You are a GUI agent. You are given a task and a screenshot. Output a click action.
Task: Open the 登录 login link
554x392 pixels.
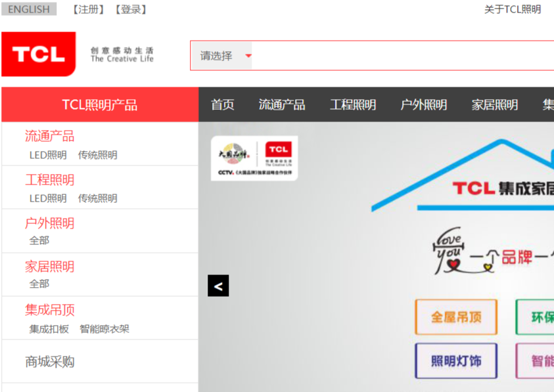click(x=131, y=9)
